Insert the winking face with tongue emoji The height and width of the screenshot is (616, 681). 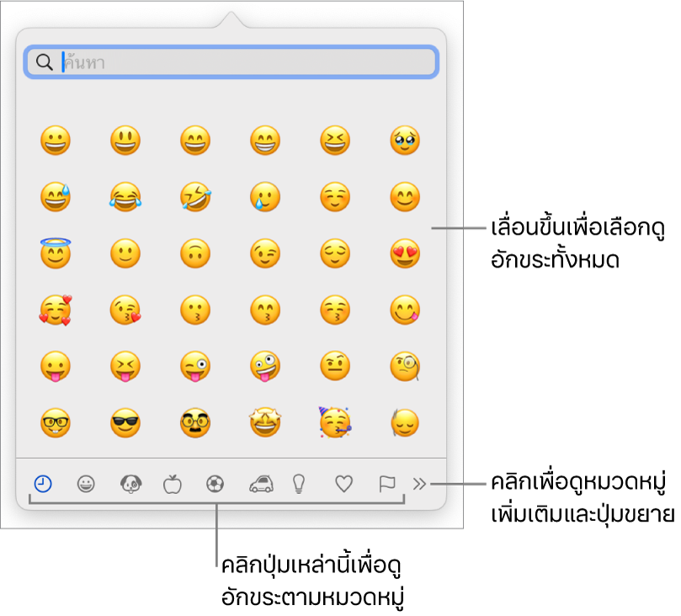[195, 366]
